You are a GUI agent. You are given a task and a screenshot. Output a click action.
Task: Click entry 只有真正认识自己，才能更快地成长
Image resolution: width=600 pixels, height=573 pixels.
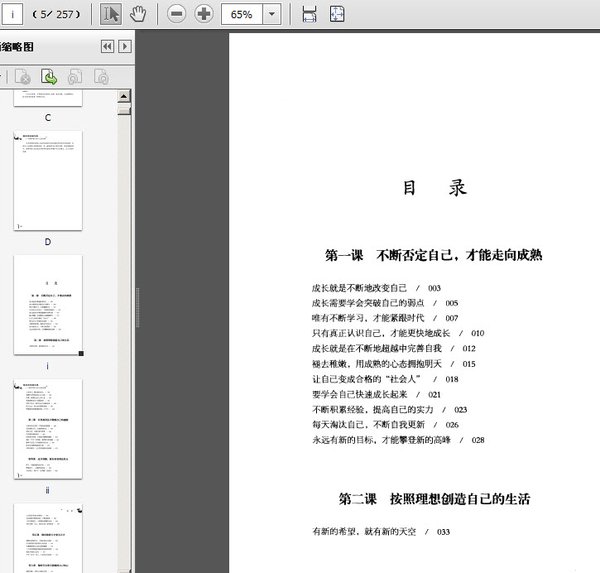(398, 333)
